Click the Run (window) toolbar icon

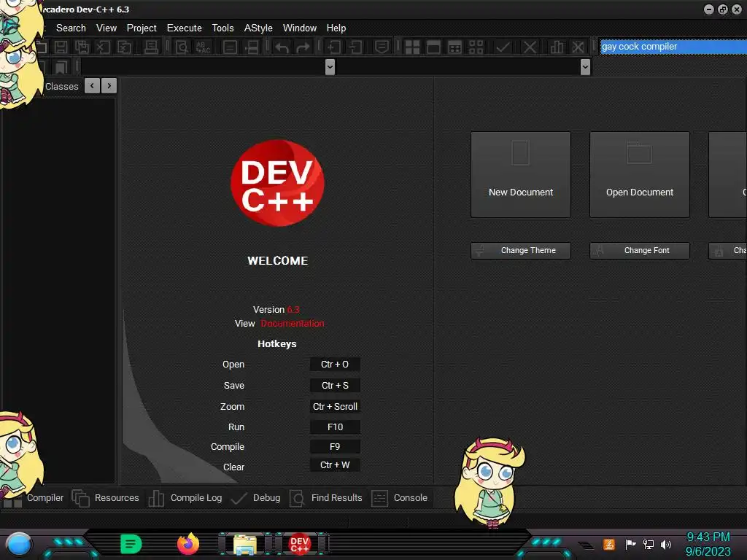tap(433, 47)
